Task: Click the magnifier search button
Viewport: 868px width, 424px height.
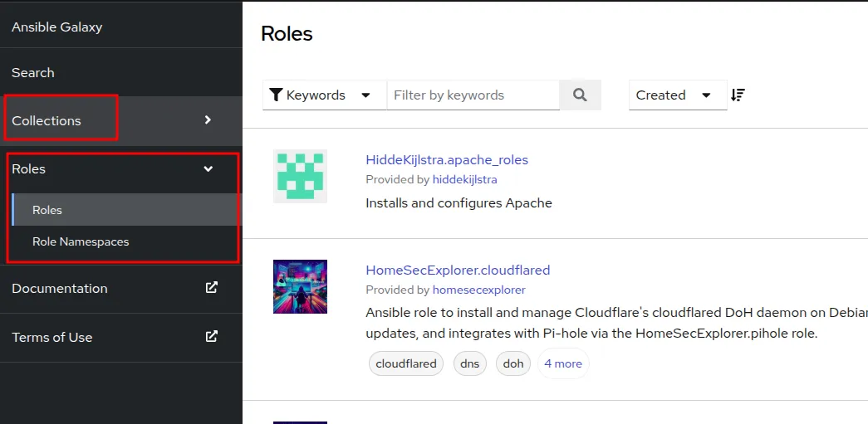Action: [x=580, y=95]
